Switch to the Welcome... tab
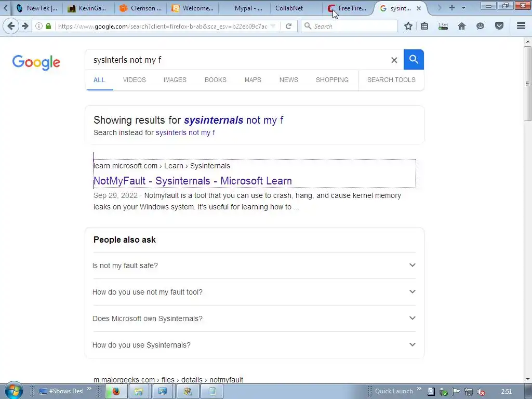This screenshot has width=532, height=399. click(x=192, y=8)
